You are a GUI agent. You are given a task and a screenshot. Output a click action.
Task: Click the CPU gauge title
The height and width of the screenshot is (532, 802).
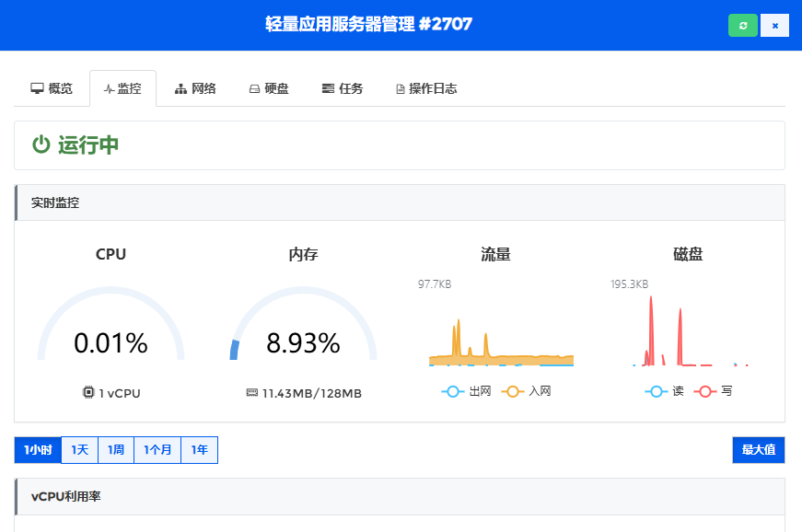[110, 254]
